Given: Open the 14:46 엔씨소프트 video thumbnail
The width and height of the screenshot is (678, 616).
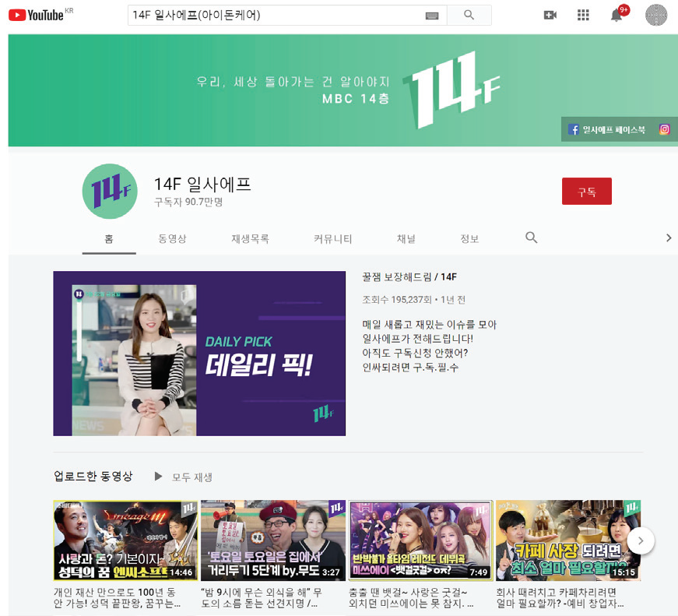Looking at the screenshot, I should pyautogui.click(x=125, y=540).
